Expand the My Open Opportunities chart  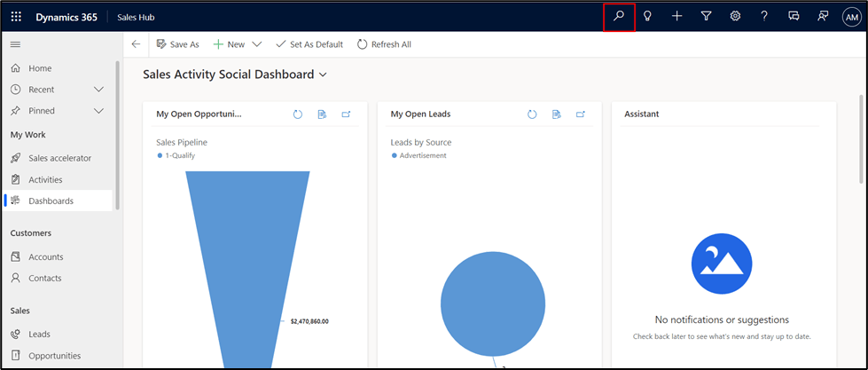coord(347,114)
